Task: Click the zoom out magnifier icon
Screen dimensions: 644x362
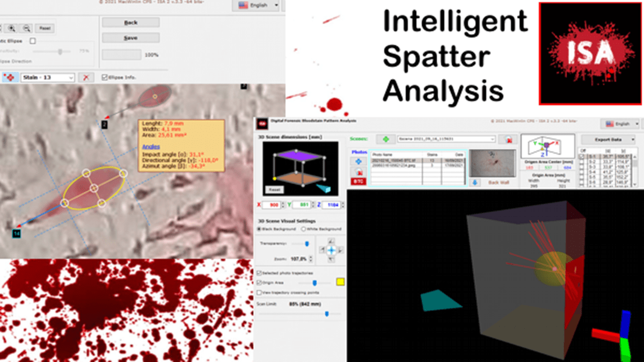Action: click(26, 28)
